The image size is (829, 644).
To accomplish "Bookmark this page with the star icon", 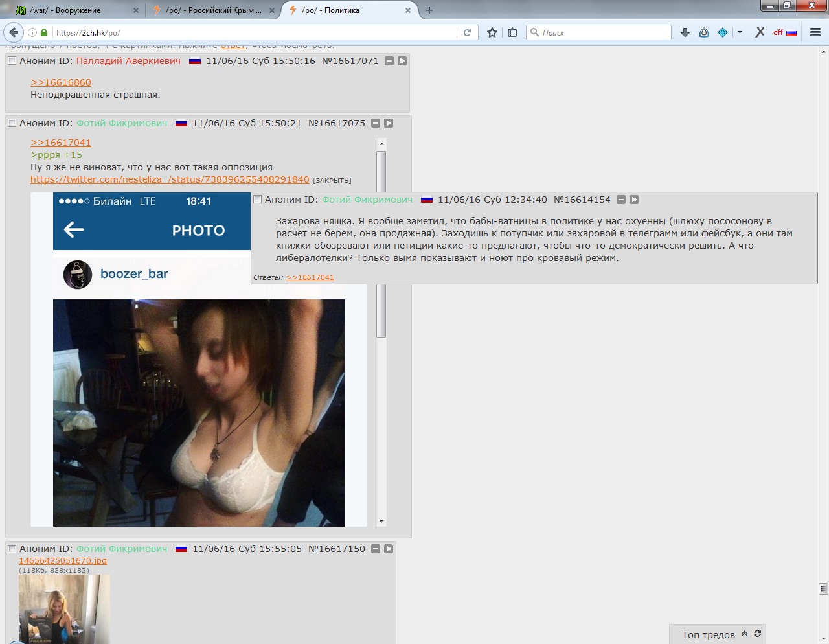I will [x=492, y=32].
